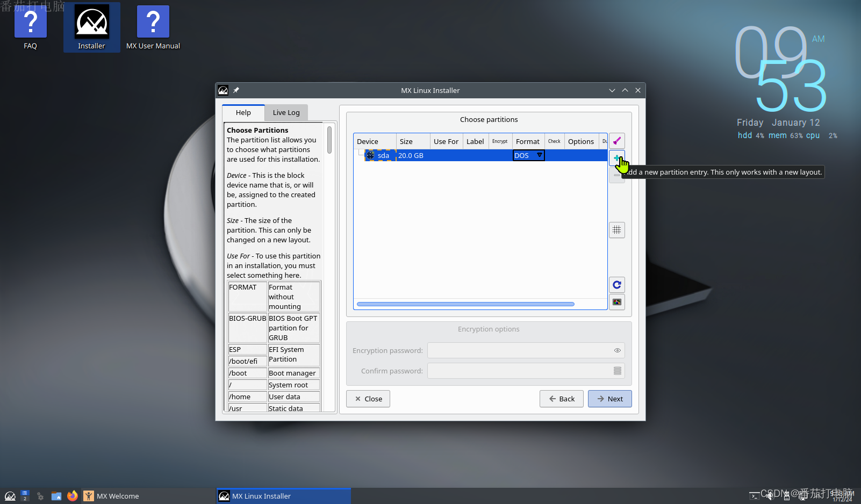Click the Encryption password field

526,350
